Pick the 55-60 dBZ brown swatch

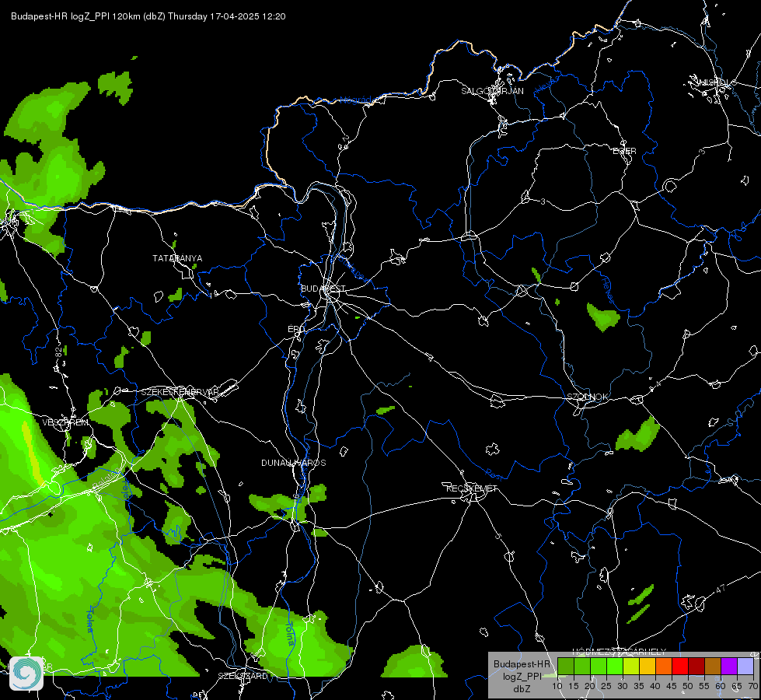[x=713, y=667]
